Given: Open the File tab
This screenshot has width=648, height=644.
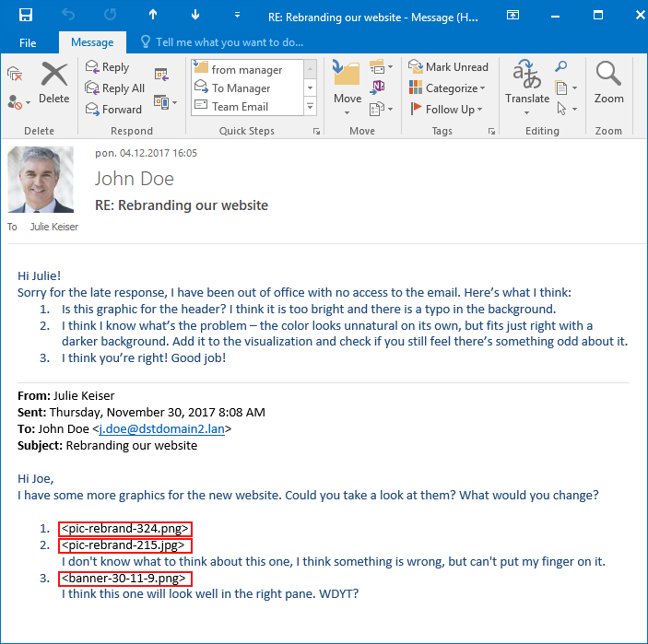Looking at the screenshot, I should point(28,42).
